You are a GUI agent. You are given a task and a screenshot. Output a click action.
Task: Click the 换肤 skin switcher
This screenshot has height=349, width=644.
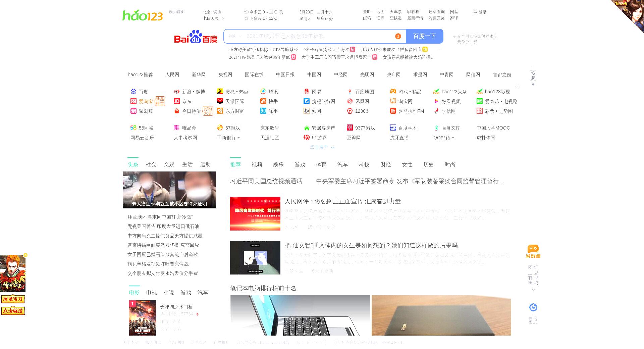[x=533, y=75]
